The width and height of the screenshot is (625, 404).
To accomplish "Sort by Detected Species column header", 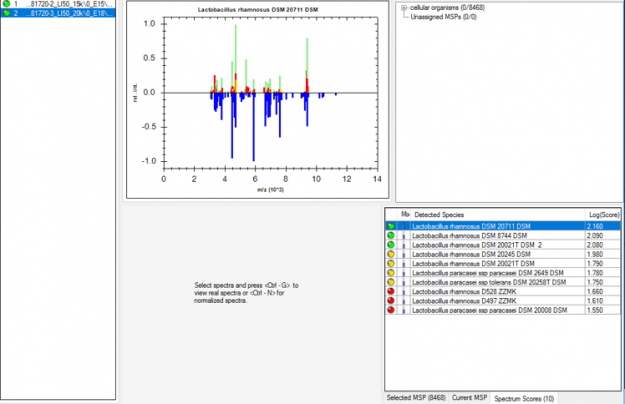I will [440, 215].
